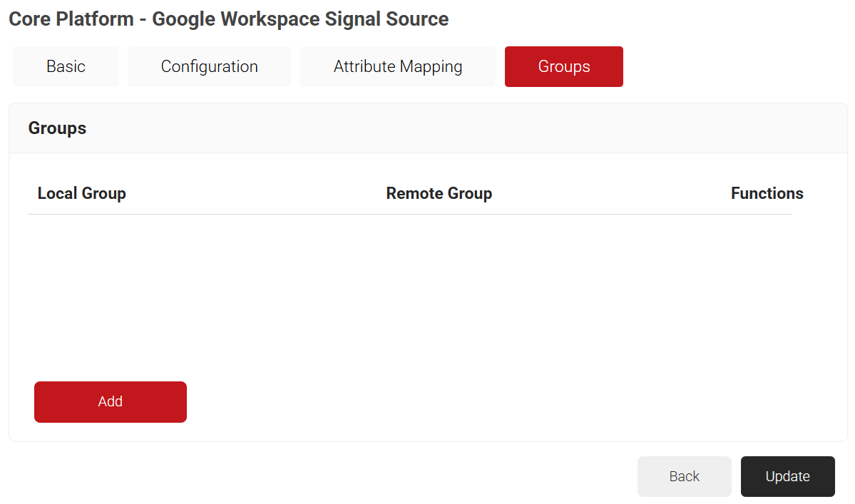855x504 pixels.
Task: Click blank space right of Groups tab
Action: coord(734,67)
